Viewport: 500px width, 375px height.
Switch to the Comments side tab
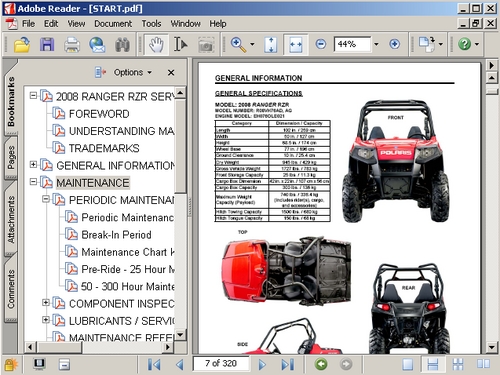(x=11, y=289)
